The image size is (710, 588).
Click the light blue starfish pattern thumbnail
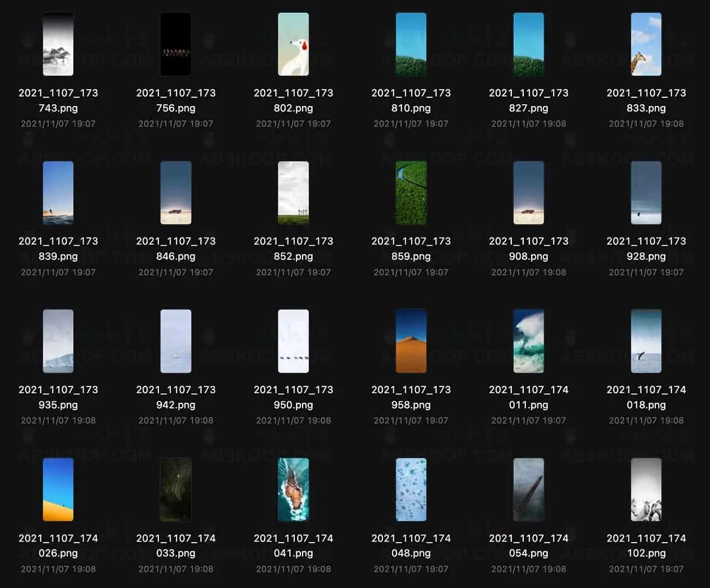click(x=411, y=490)
